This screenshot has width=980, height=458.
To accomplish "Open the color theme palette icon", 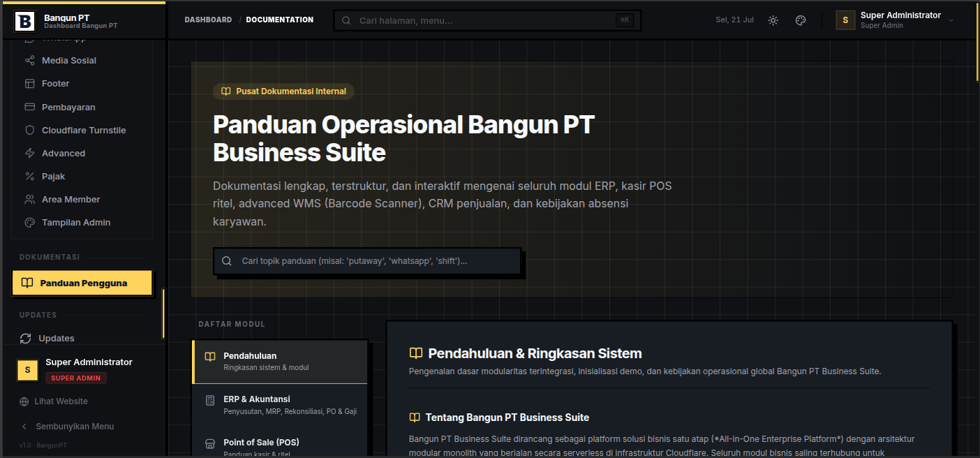I will (x=801, y=20).
